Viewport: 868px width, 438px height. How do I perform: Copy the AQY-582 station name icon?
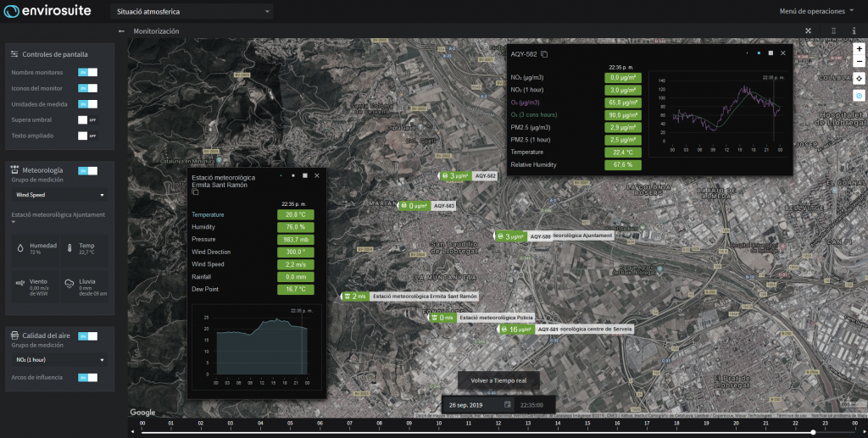[545, 54]
